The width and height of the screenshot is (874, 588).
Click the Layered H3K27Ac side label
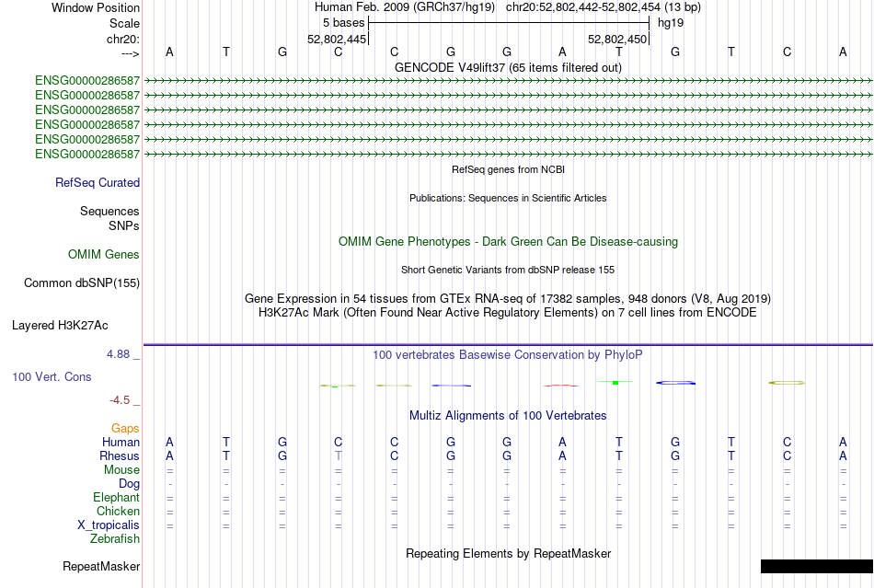pos(60,326)
